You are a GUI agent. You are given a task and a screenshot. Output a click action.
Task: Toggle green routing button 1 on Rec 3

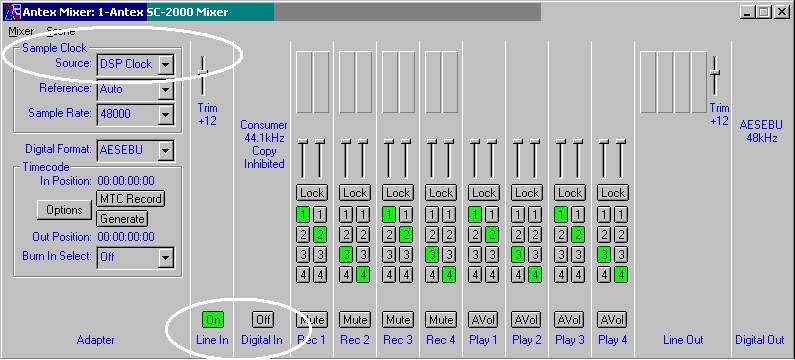[389, 214]
